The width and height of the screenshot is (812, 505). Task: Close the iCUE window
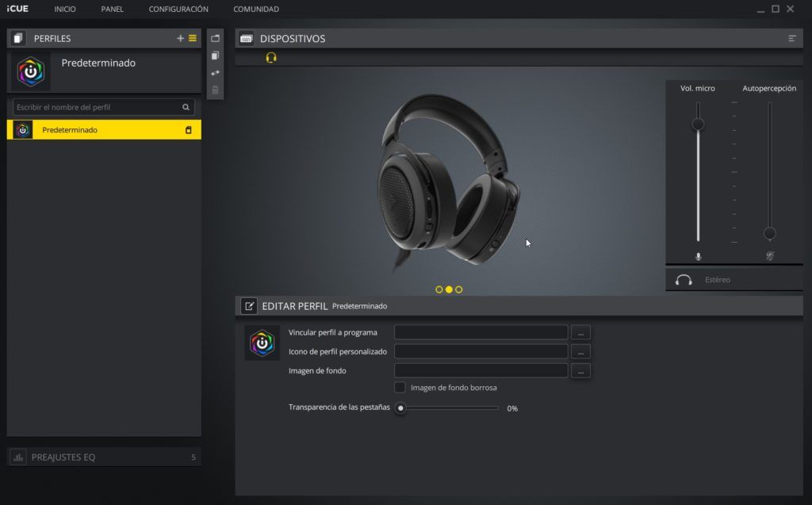click(x=791, y=9)
